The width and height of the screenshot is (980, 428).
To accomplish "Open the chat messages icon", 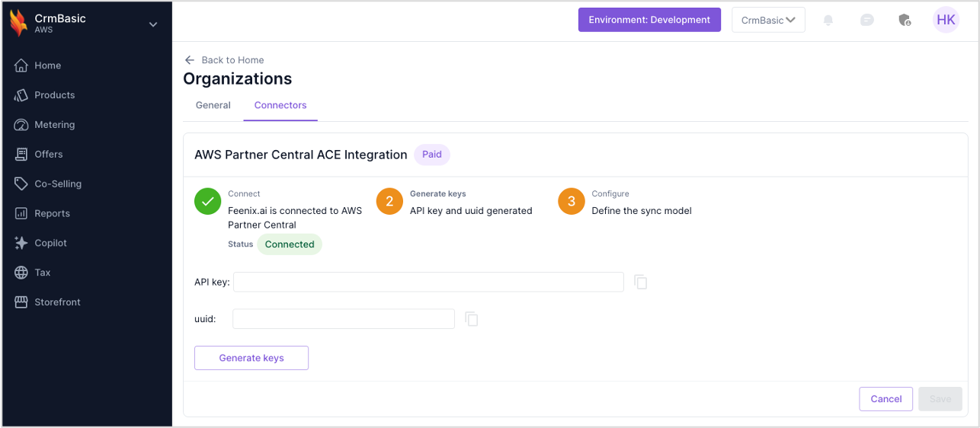I will 866,21.
